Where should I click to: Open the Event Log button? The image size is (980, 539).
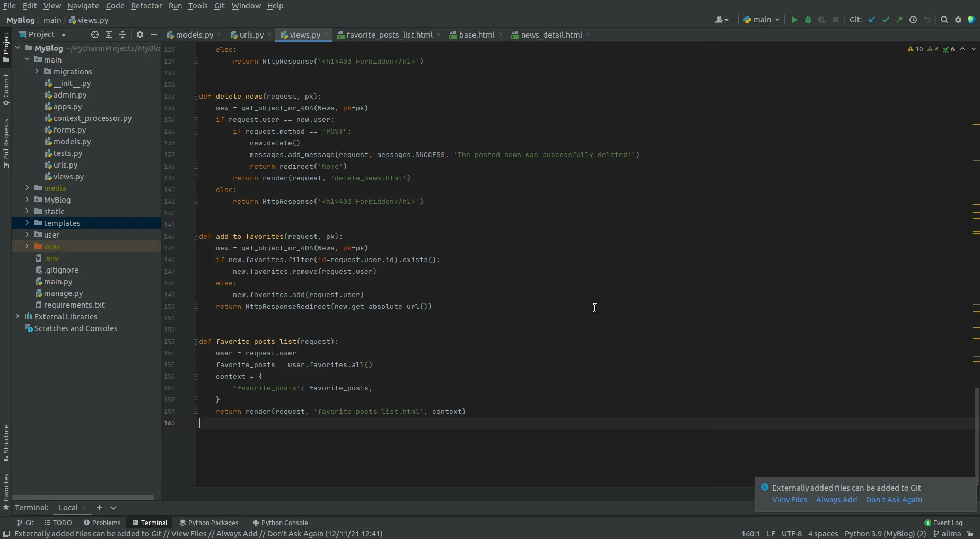(x=943, y=523)
